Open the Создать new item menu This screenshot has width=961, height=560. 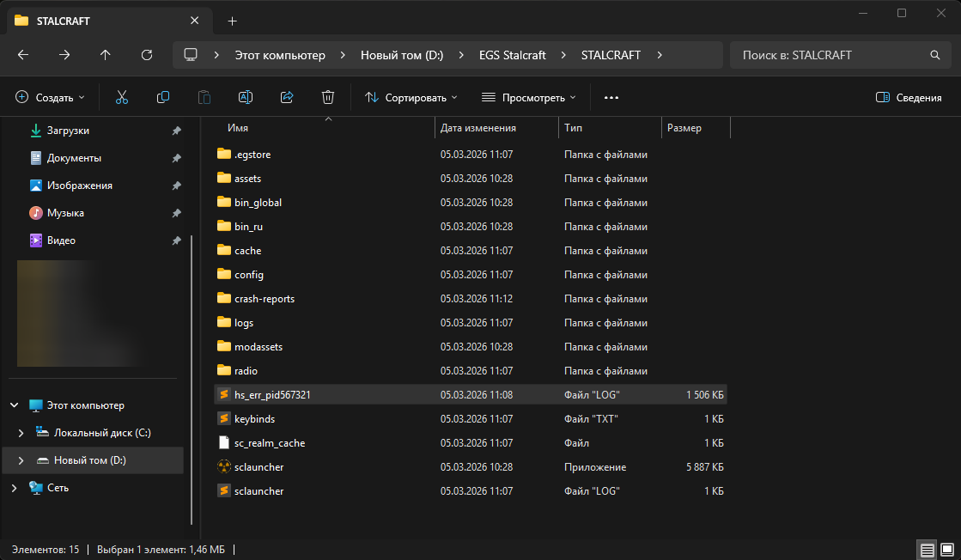(51, 98)
